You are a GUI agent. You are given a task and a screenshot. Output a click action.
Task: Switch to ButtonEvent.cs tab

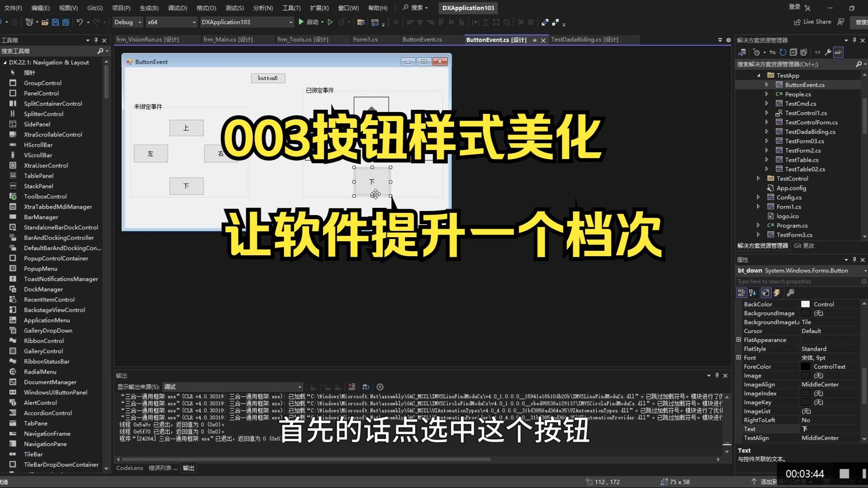421,39
